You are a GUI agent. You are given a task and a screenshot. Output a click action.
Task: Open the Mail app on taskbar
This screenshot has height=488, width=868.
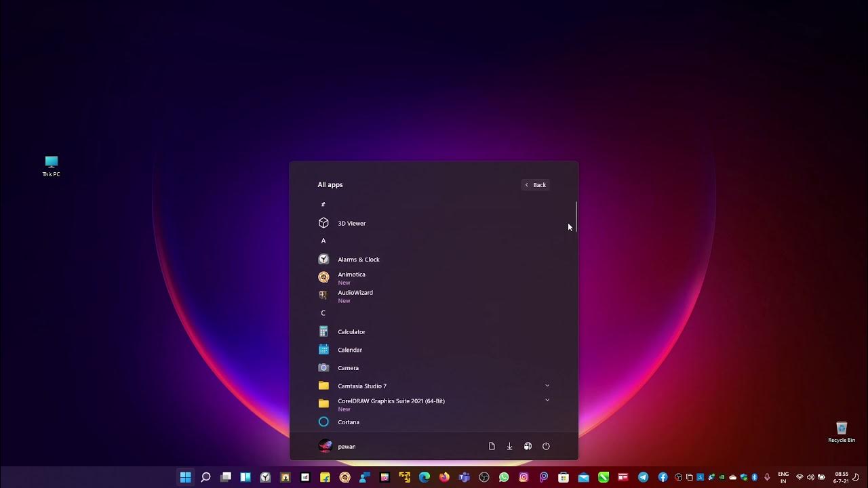coord(583,477)
